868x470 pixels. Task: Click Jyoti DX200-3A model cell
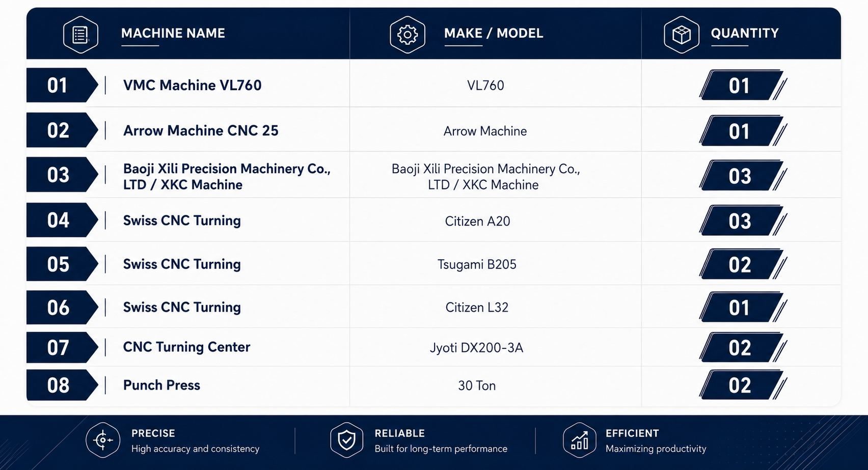476,348
